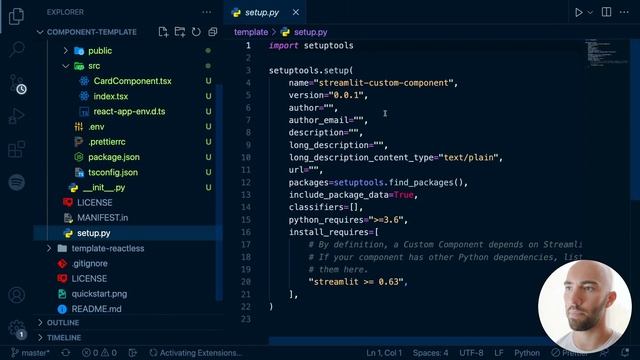Open quickstart.png file
This screenshot has width=640, height=360.
[99, 294]
